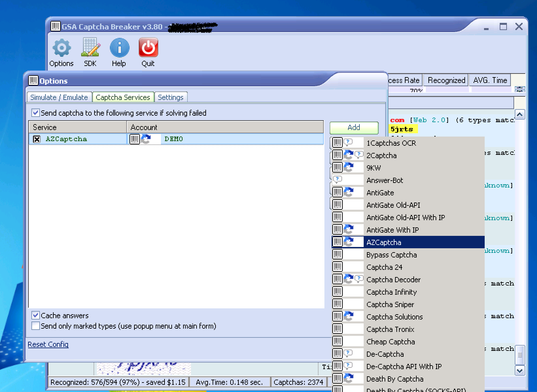Choose De-Captcha from the menu
The image size is (537, 392).
click(408, 354)
